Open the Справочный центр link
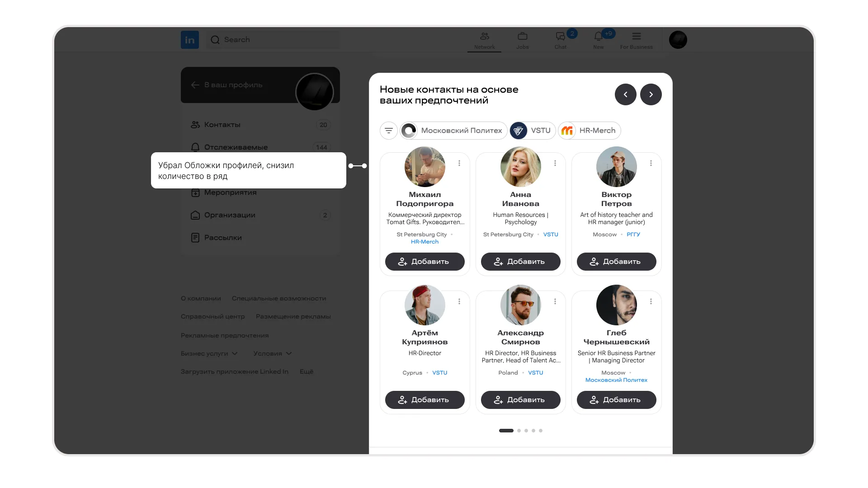 pyautogui.click(x=212, y=316)
